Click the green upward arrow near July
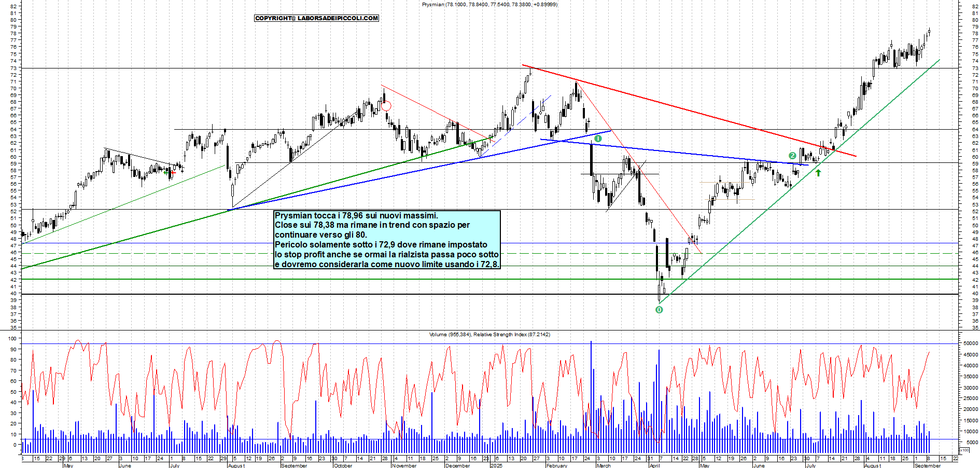Screen dimensions: 980x468 coord(818,173)
